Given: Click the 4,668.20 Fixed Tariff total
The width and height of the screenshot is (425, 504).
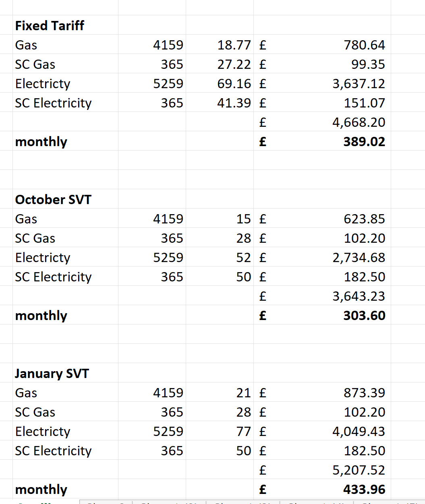Looking at the screenshot, I should point(359,122).
